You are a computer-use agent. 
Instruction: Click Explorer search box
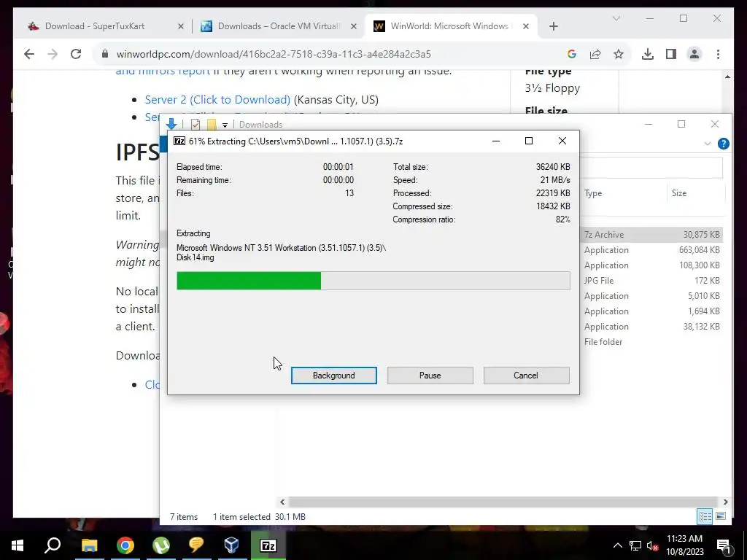click(x=651, y=168)
